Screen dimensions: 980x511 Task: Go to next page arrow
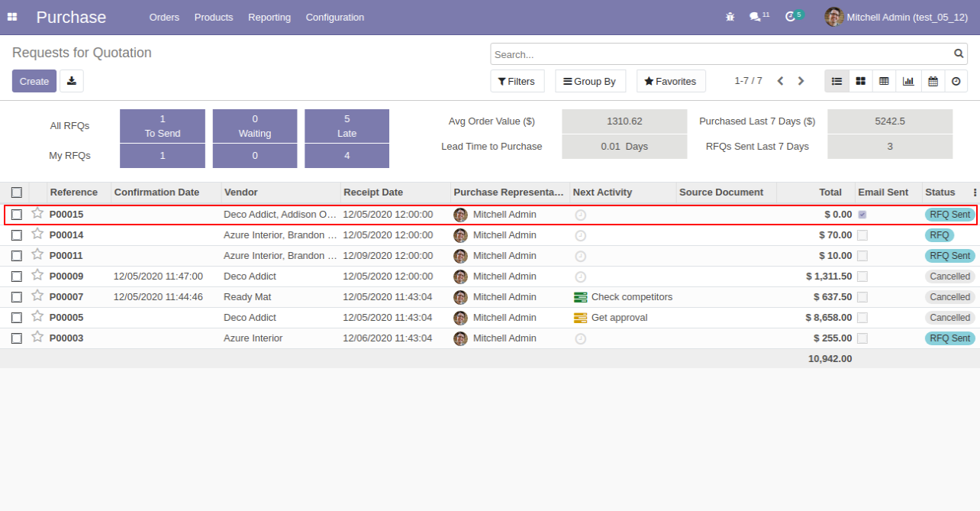click(x=801, y=81)
